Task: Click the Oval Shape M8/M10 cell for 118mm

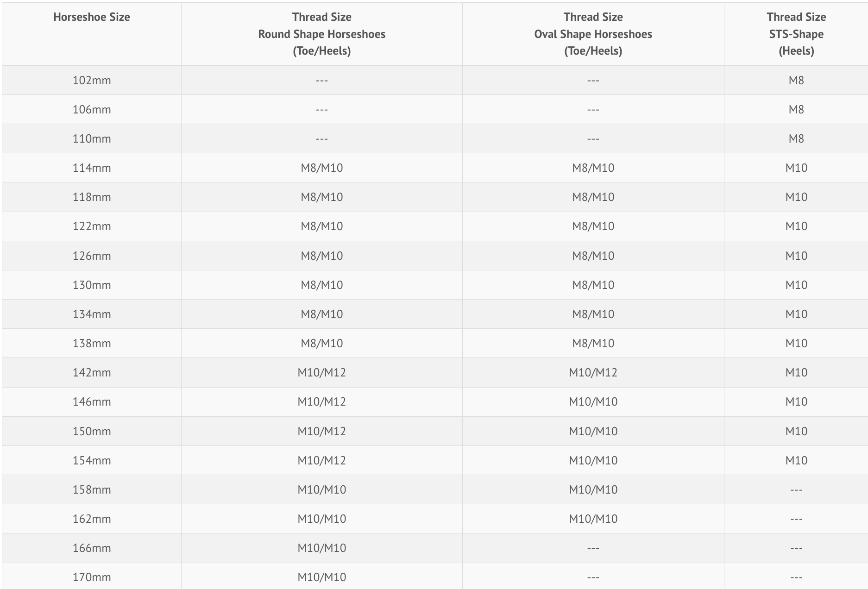Action: tap(593, 197)
